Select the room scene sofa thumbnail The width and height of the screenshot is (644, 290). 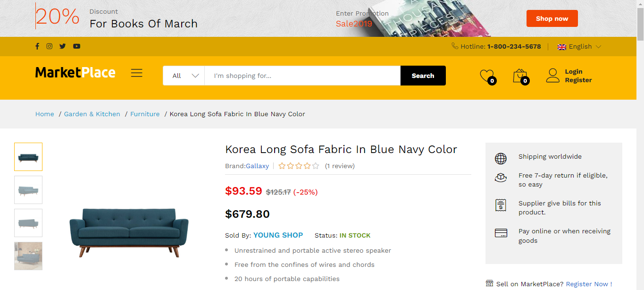[28, 256]
